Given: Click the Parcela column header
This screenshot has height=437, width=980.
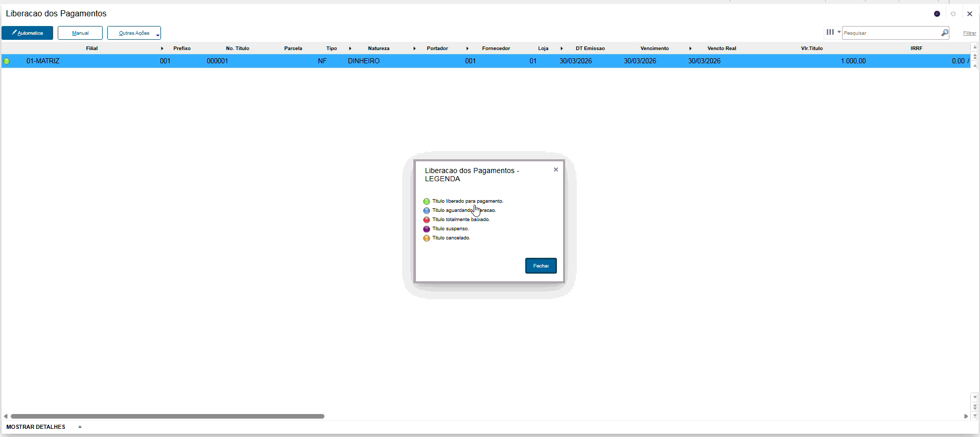Looking at the screenshot, I should (x=293, y=48).
